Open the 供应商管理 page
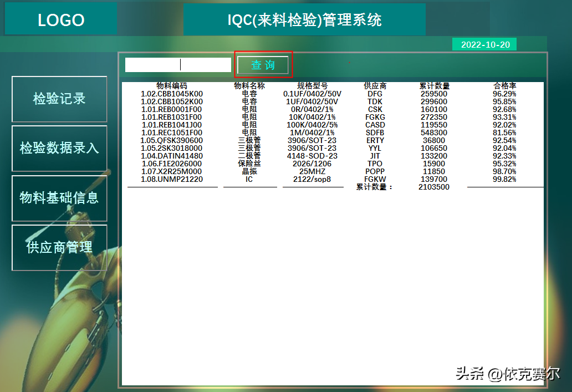The height and width of the screenshot is (392, 572). 59,247
